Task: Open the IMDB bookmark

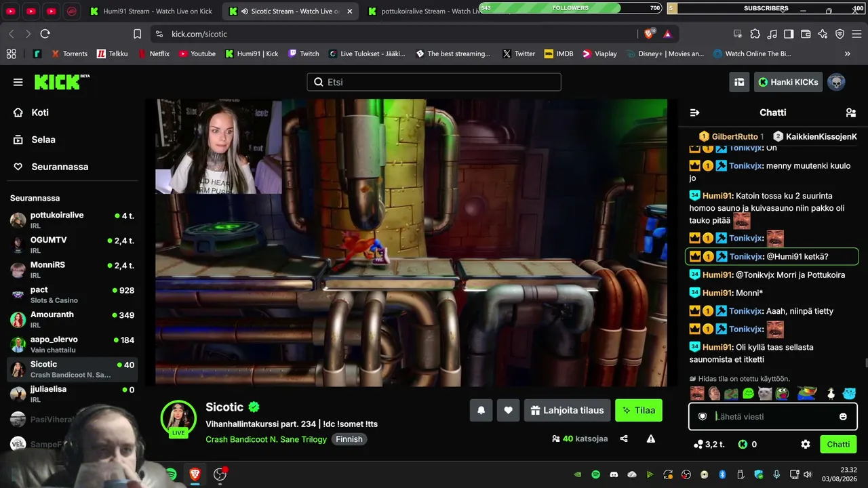Action: click(x=558, y=54)
